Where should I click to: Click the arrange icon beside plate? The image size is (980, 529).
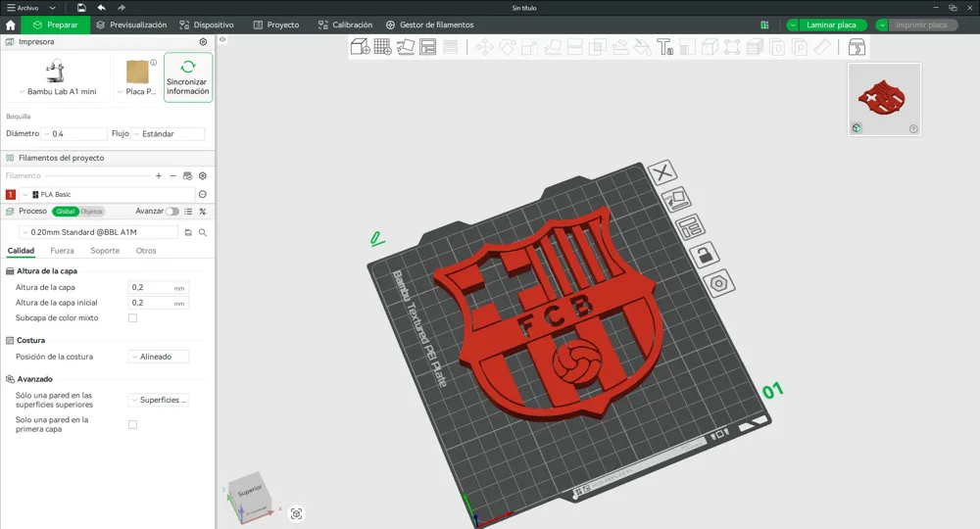691,226
